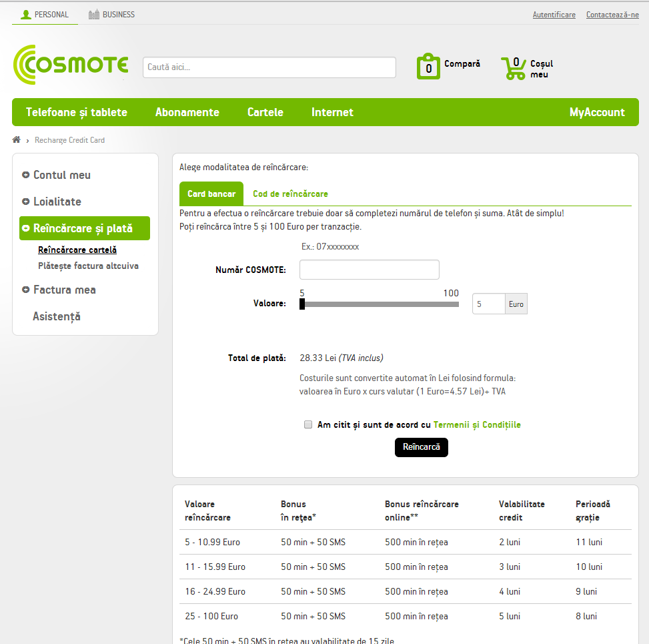Click the Recharge Credit Card breadcrumb

(69, 140)
